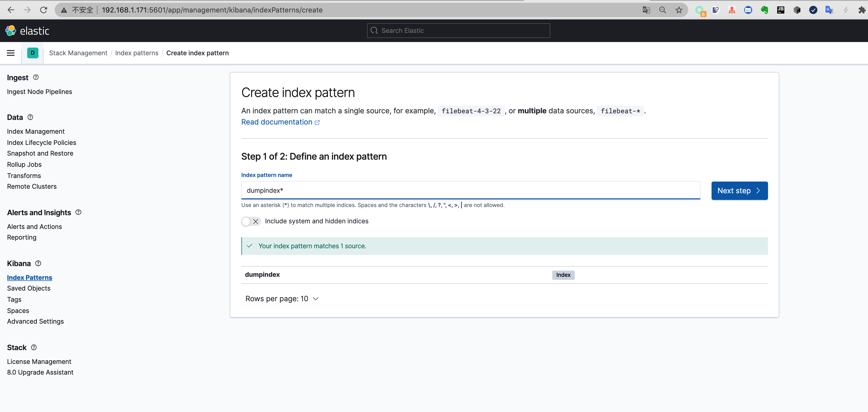Open the Index patterns breadcrumb
868x412 pixels.
click(x=136, y=53)
